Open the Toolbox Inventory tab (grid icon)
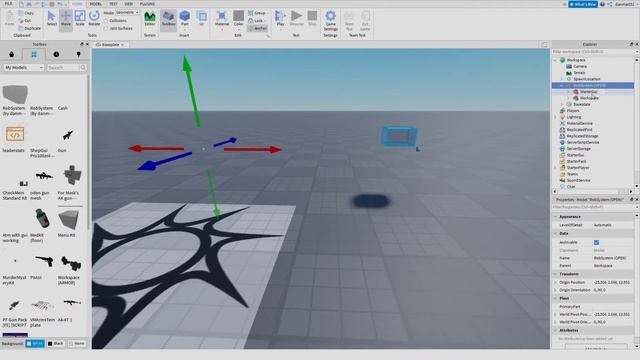 tap(34, 54)
